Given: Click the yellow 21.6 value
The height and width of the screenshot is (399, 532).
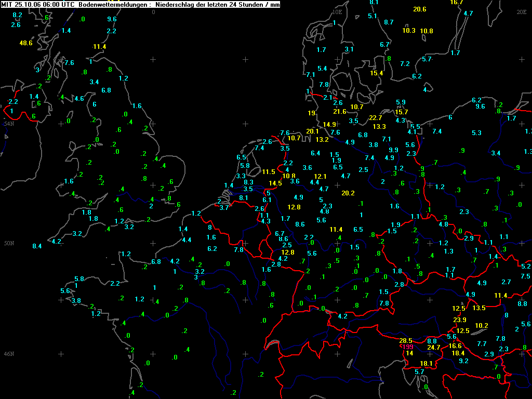Looking at the screenshot, I should pyautogui.click(x=340, y=112).
